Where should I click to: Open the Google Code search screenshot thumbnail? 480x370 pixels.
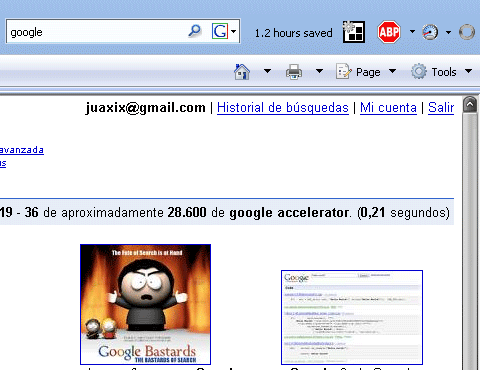(x=352, y=317)
